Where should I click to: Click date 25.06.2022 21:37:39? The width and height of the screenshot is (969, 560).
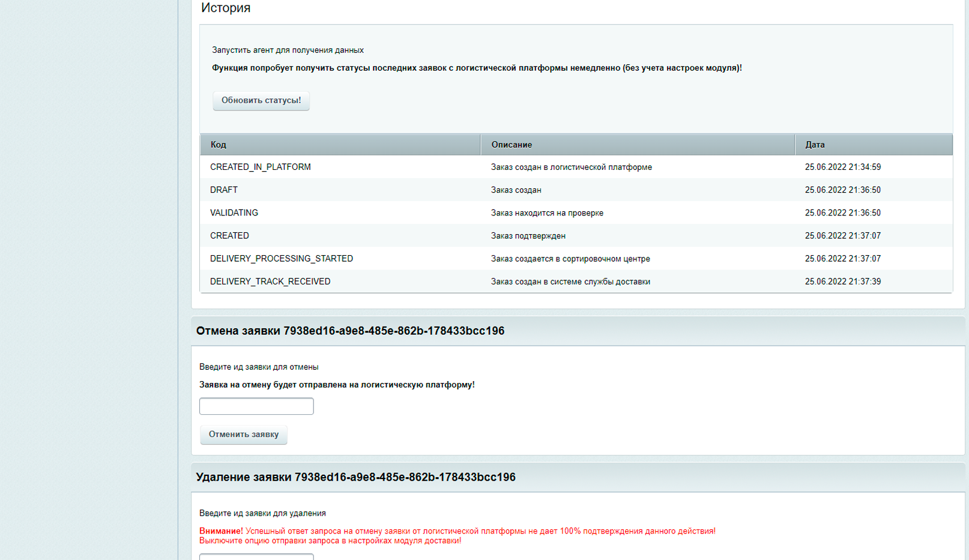pyautogui.click(x=843, y=282)
